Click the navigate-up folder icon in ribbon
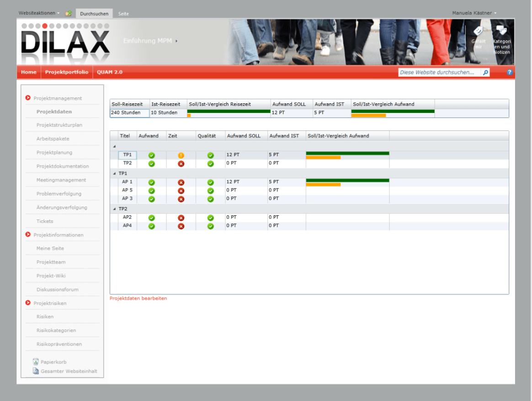Image resolution: width=532 pixels, height=401 pixels. tap(69, 14)
